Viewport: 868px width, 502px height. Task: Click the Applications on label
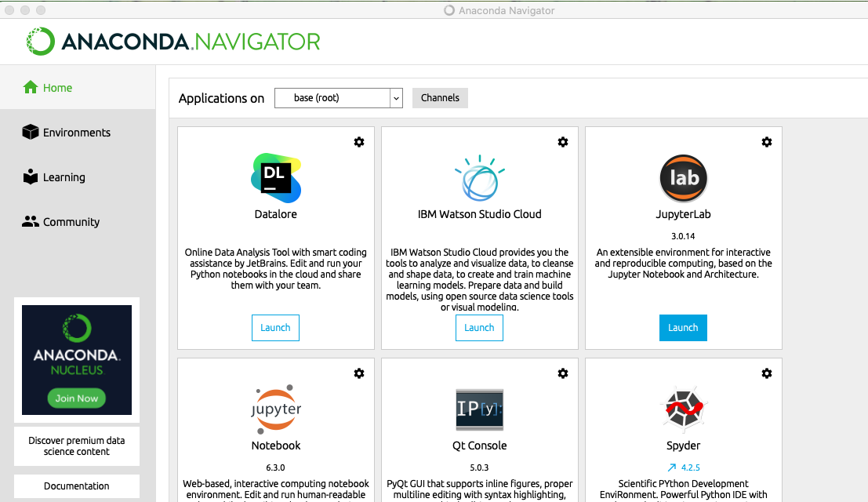221,99
